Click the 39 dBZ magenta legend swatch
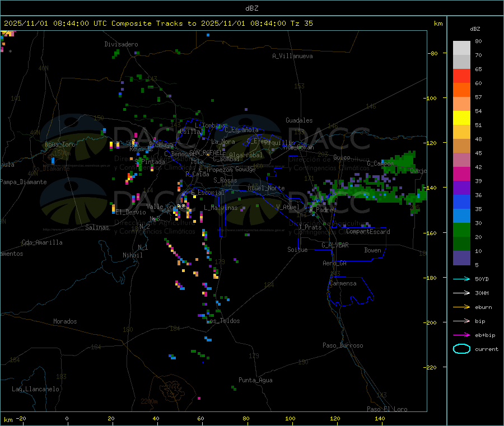The width and height of the screenshot is (504, 426). pyautogui.click(x=461, y=174)
